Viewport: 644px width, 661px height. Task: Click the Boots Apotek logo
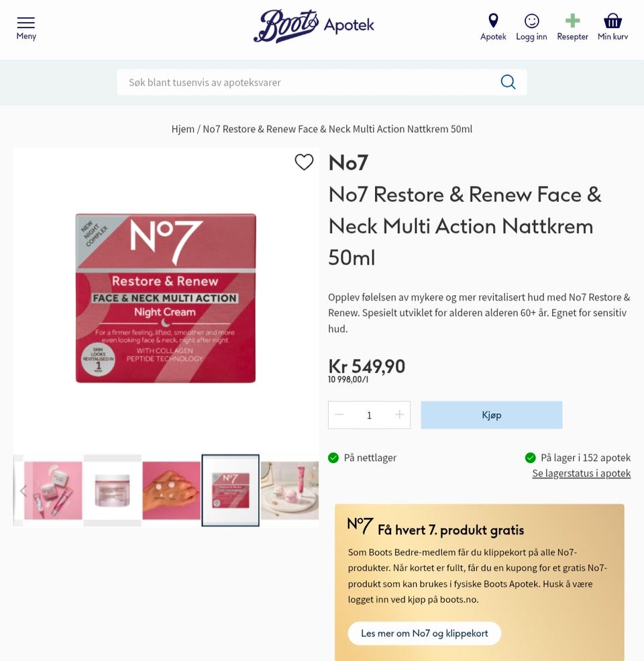[313, 26]
